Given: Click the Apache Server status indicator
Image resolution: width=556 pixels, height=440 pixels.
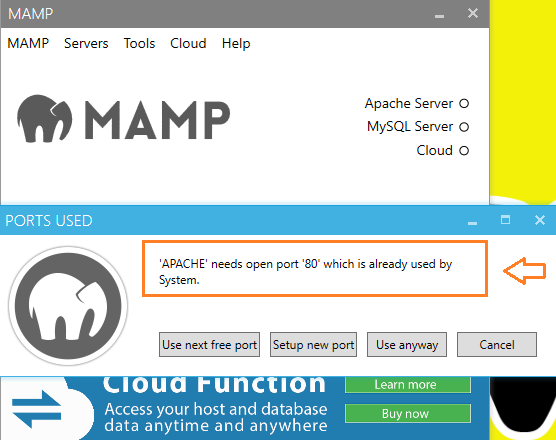Looking at the screenshot, I should tap(464, 104).
